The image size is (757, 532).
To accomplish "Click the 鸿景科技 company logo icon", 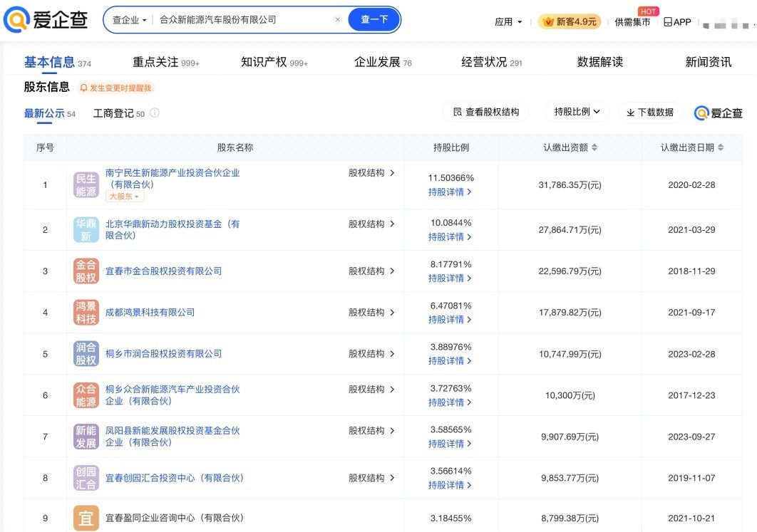I will click(x=86, y=313).
